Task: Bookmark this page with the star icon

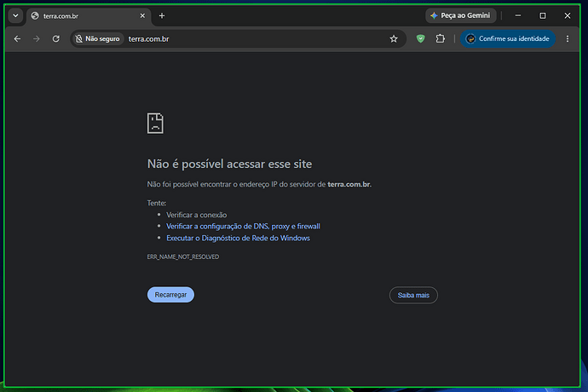Action: pyautogui.click(x=394, y=38)
